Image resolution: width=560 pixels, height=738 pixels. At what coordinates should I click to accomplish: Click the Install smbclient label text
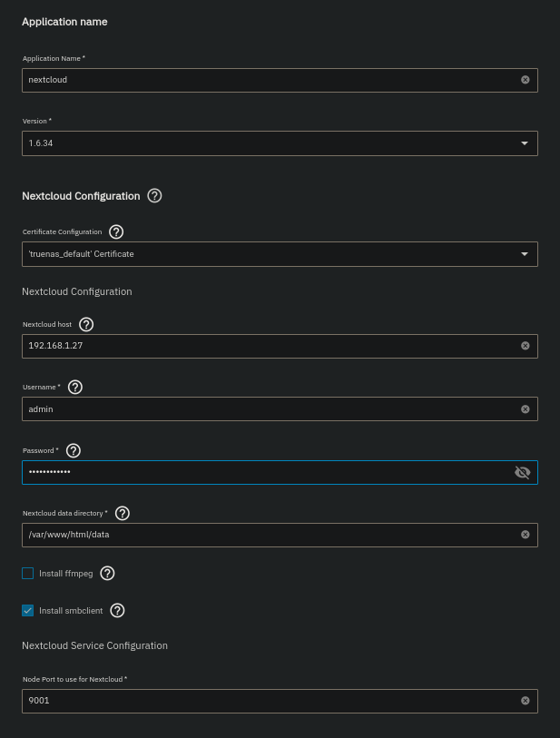(x=71, y=610)
